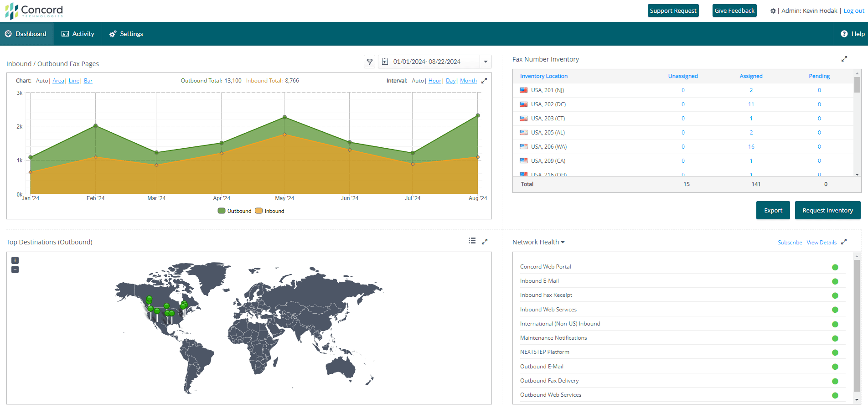Viewport: 868px width, 409px height.
Task: Click Inbound E-Mail green status dot
Action: point(835,282)
